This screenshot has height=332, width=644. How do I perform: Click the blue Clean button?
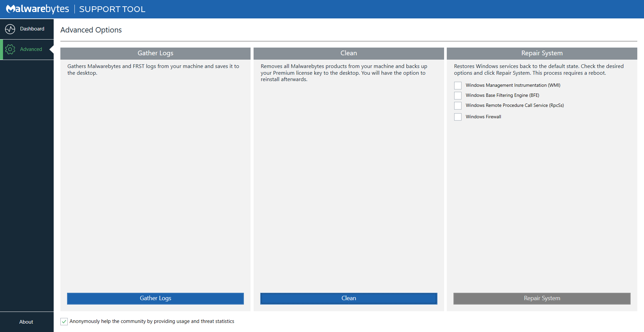tap(349, 298)
